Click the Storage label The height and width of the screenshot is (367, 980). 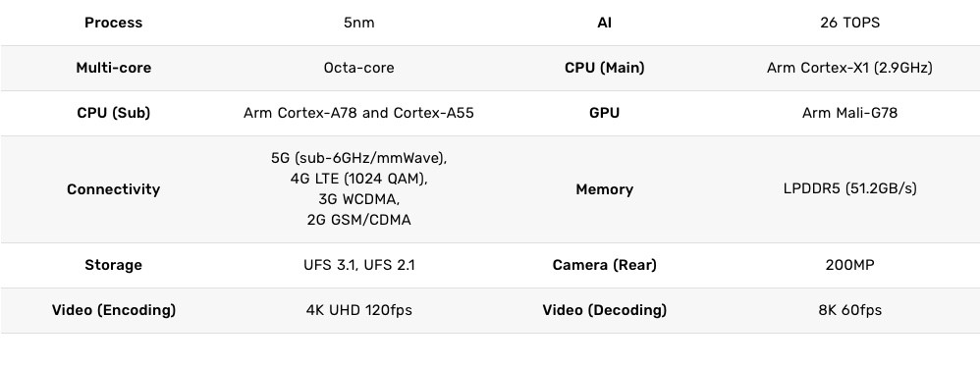tap(113, 265)
